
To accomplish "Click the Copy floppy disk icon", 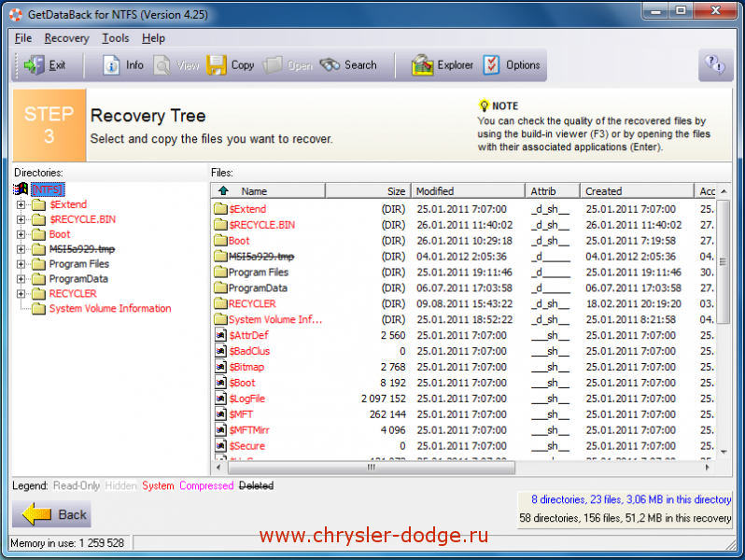I will (217, 65).
